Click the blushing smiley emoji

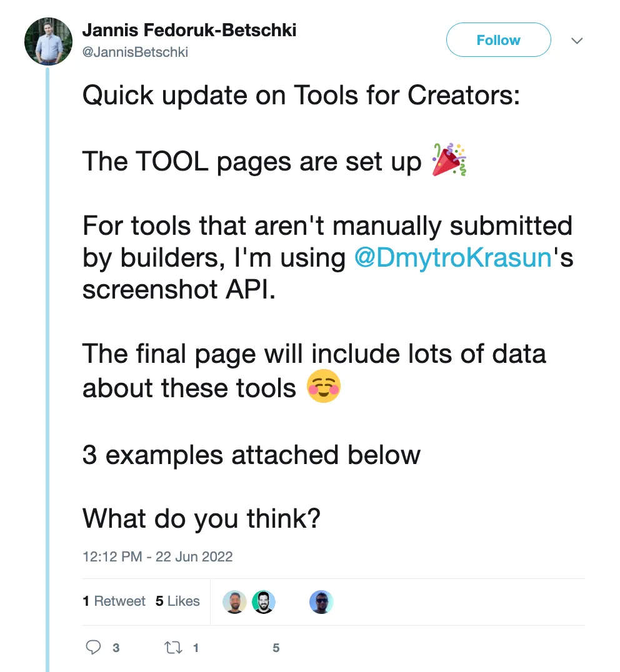(323, 388)
